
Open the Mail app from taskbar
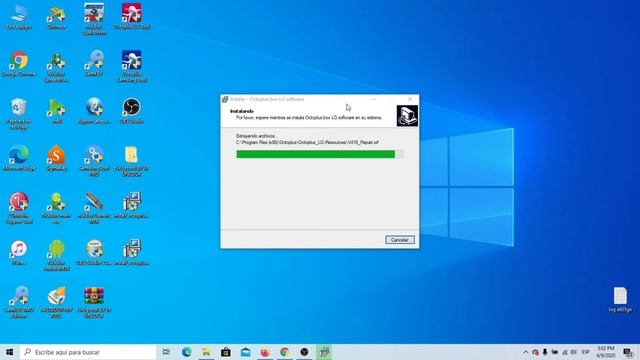[x=245, y=352]
